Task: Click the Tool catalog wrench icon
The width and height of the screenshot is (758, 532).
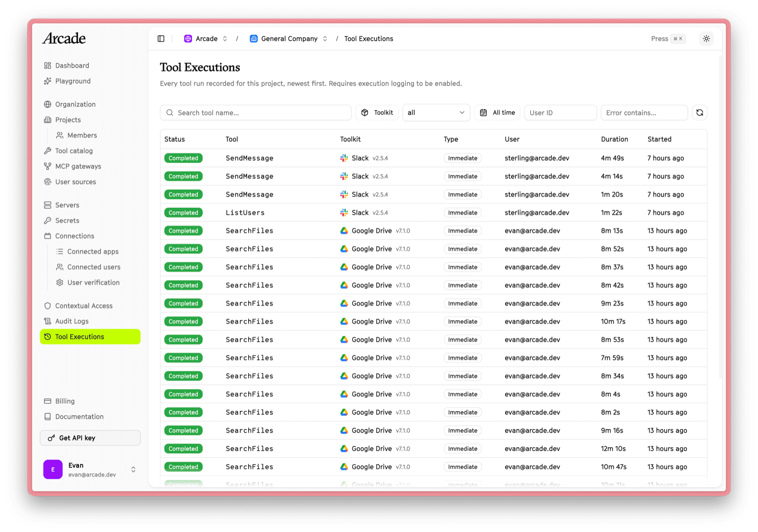Action: tap(47, 151)
